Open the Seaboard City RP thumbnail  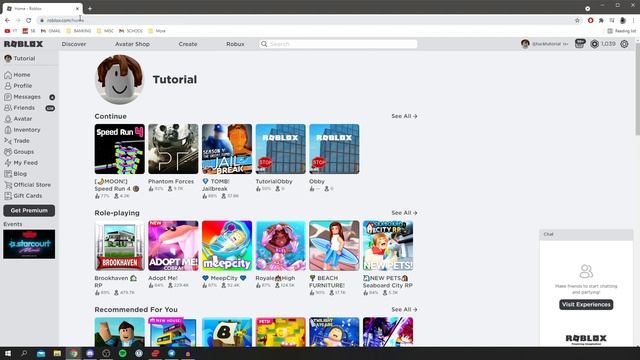[388, 246]
